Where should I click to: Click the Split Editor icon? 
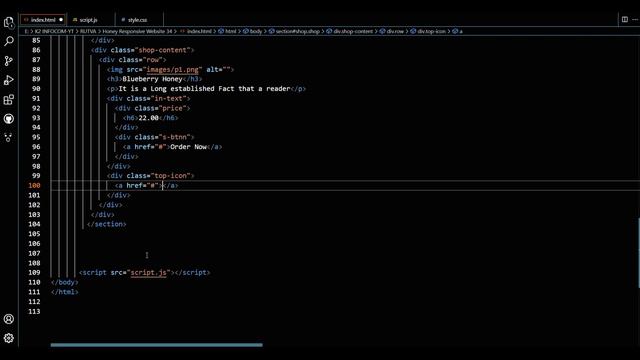click(624, 19)
